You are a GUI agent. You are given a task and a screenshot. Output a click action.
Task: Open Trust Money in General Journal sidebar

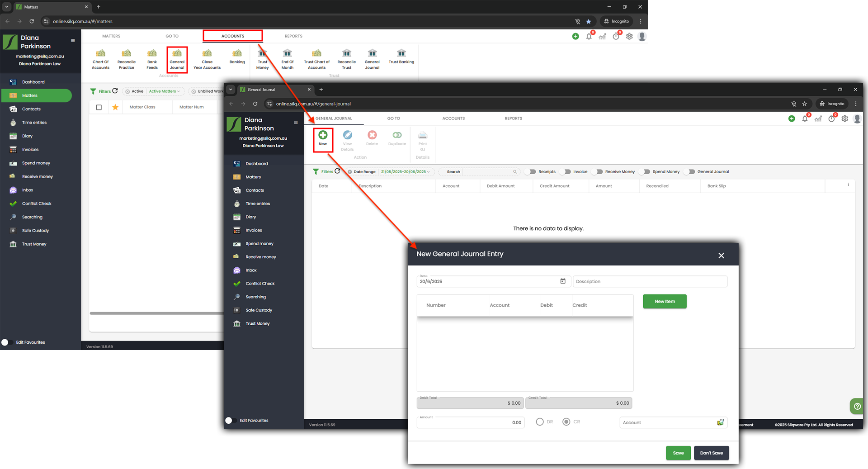pyautogui.click(x=257, y=323)
